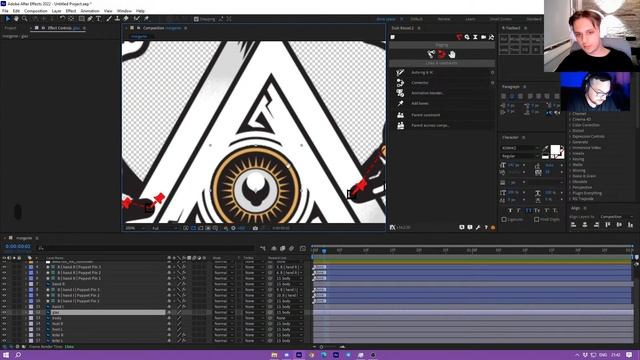Choose the Type (T) tool
The height and width of the screenshot is (360, 640).
[98, 19]
